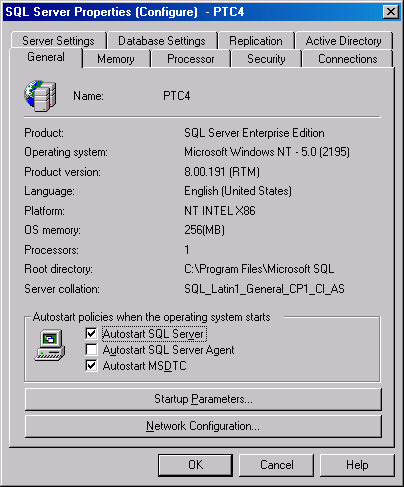The height and width of the screenshot is (487, 404).
Task: Click platform value 'NT INTEL X86'
Action: point(220,211)
